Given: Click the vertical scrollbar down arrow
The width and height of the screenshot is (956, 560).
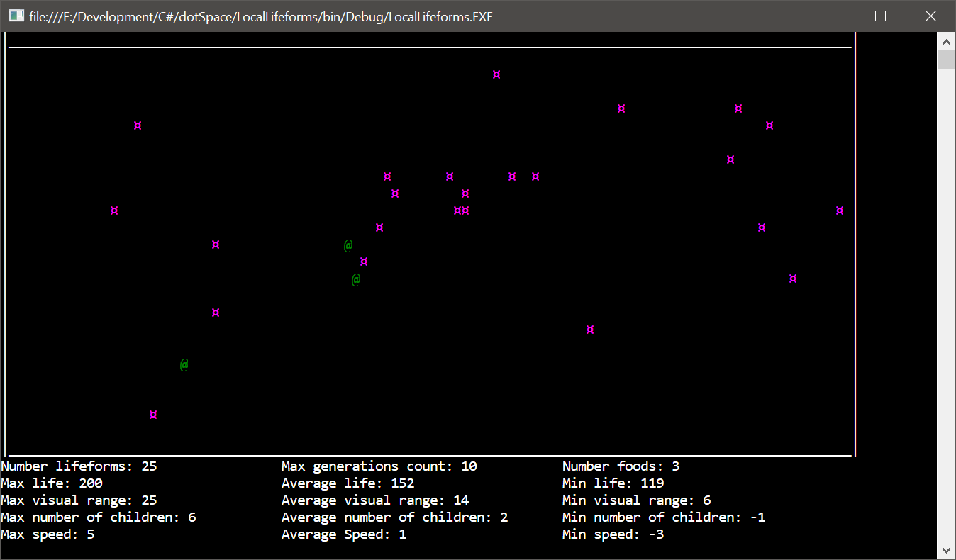Looking at the screenshot, I should point(946,550).
